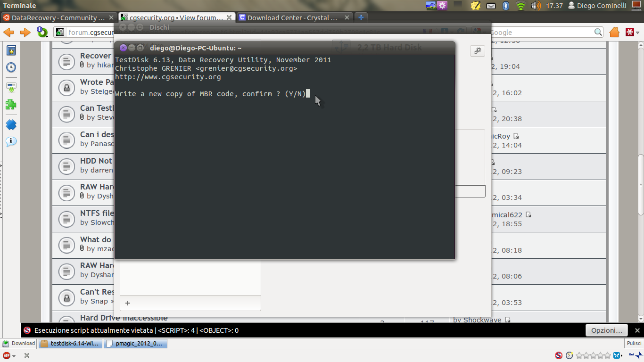Open the green puzzle Add-ons icon
The image size is (644, 362).
click(x=11, y=104)
